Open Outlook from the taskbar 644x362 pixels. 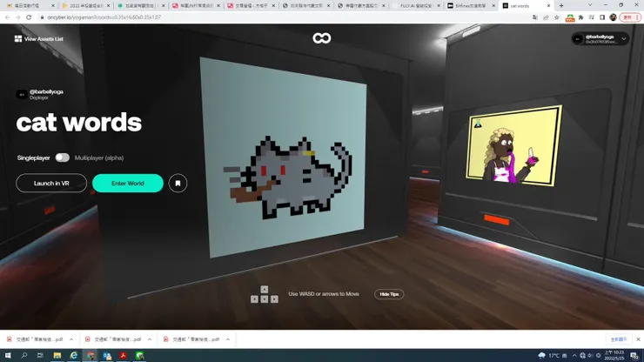[x=107, y=355]
